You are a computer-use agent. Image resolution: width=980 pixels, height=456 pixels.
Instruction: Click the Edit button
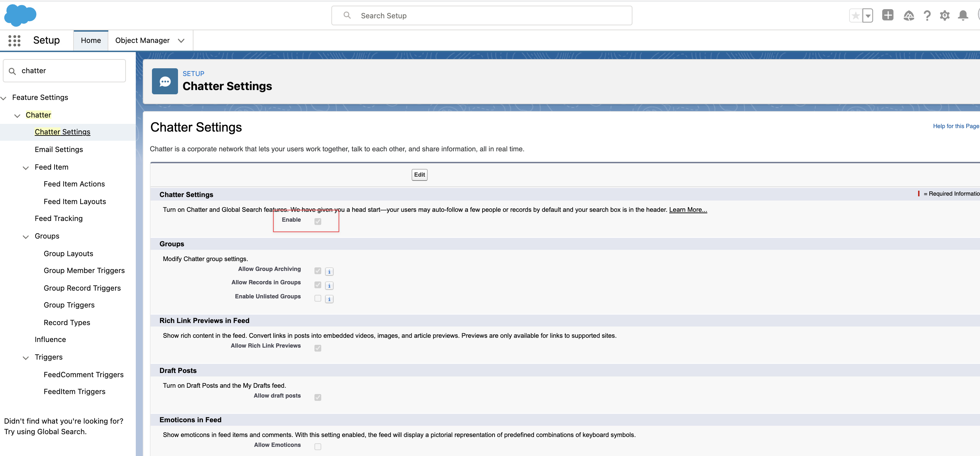(x=419, y=175)
